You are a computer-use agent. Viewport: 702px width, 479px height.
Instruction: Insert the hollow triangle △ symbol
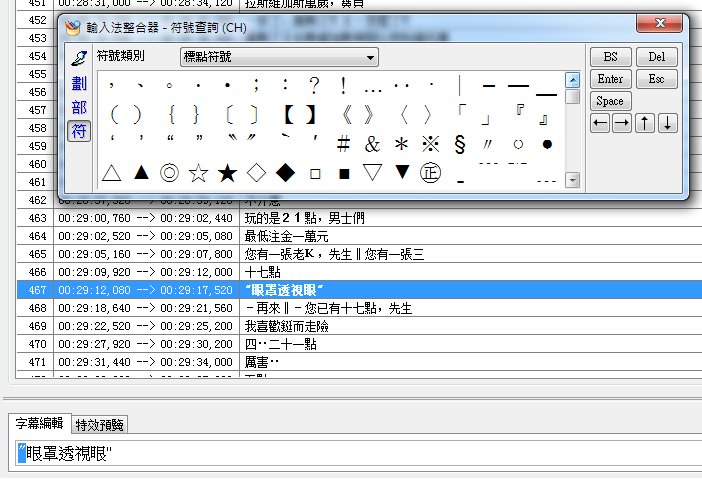(x=111, y=173)
